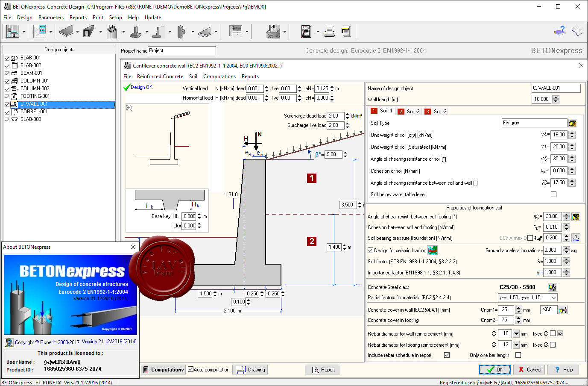Click the Project name input field
The image size is (588, 386).
point(182,50)
